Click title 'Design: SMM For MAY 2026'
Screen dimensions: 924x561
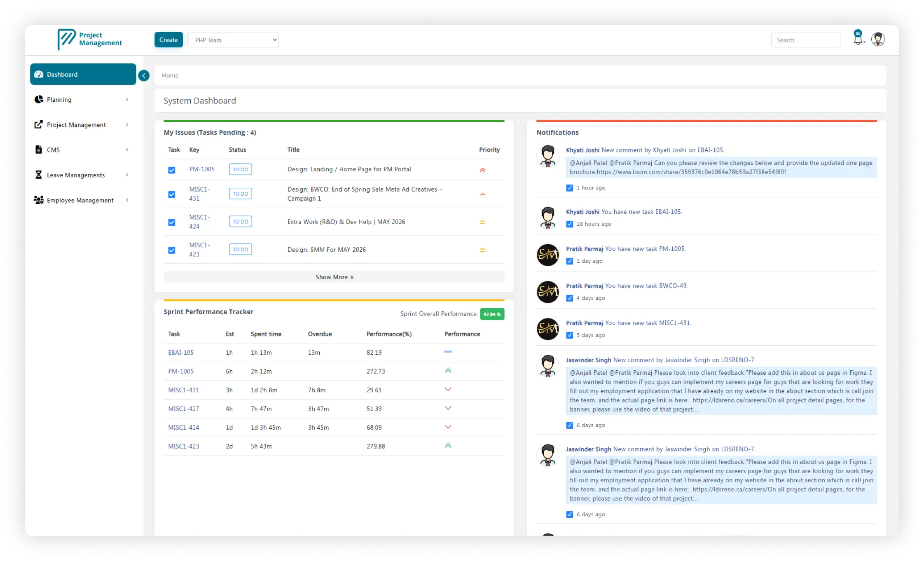coord(327,250)
